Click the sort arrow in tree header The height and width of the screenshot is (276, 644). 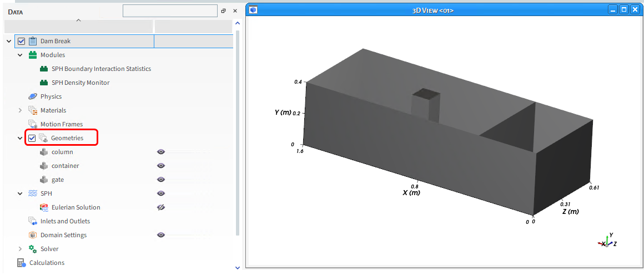[x=78, y=20]
